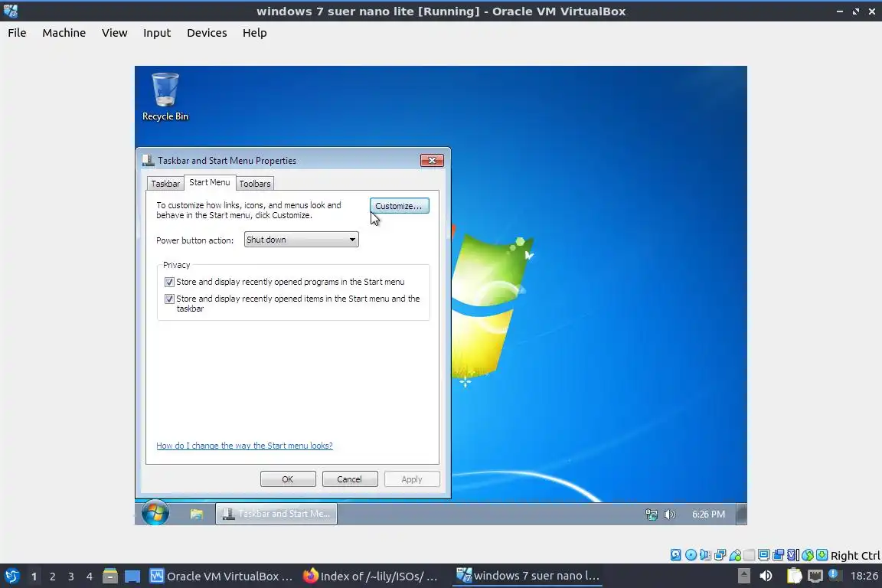Switch to host workspace 1
The image size is (882, 588).
click(34, 577)
